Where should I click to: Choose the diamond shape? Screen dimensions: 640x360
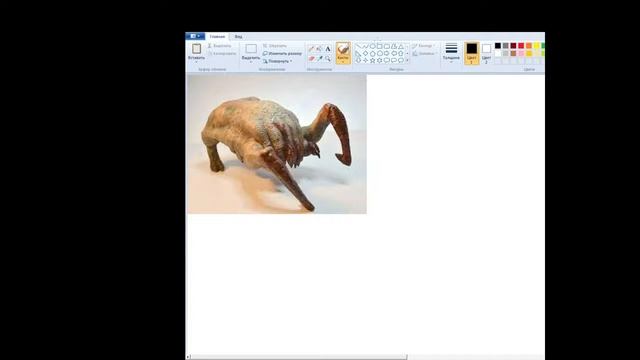365,53
